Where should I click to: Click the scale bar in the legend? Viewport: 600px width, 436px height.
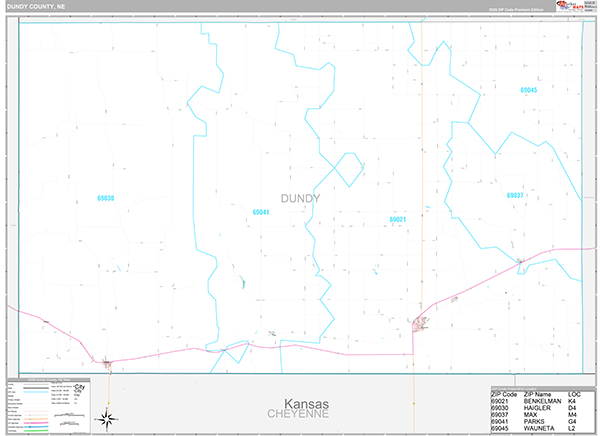[x=69, y=415]
